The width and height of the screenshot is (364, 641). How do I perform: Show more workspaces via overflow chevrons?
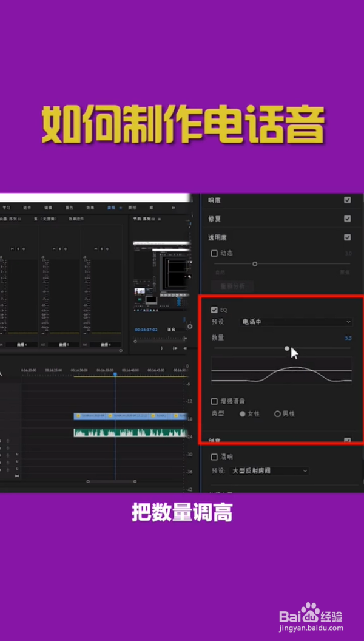174,208
